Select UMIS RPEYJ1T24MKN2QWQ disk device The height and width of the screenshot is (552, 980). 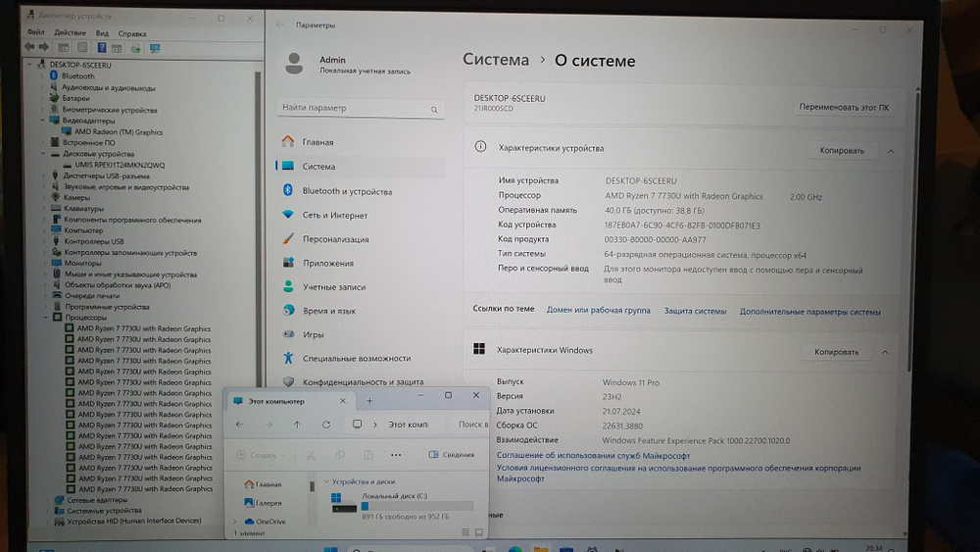click(x=120, y=165)
